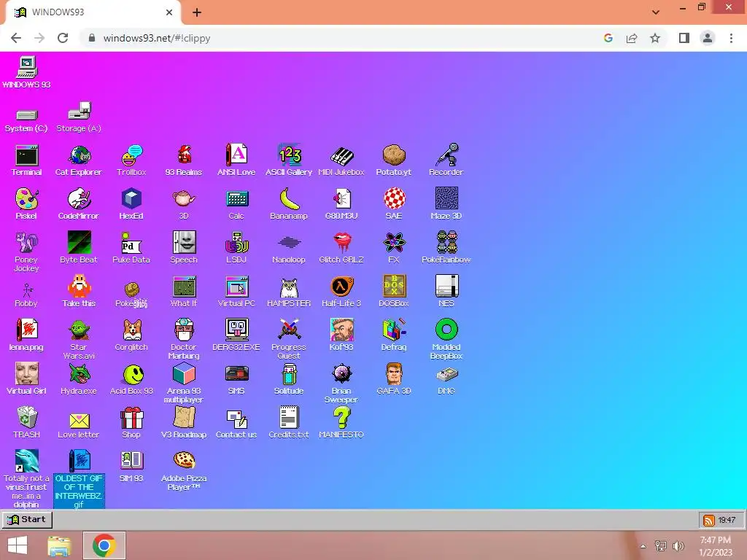The height and width of the screenshot is (560, 747).
Task: Open the TRASH recycle bin icon
Action: [x=27, y=418]
